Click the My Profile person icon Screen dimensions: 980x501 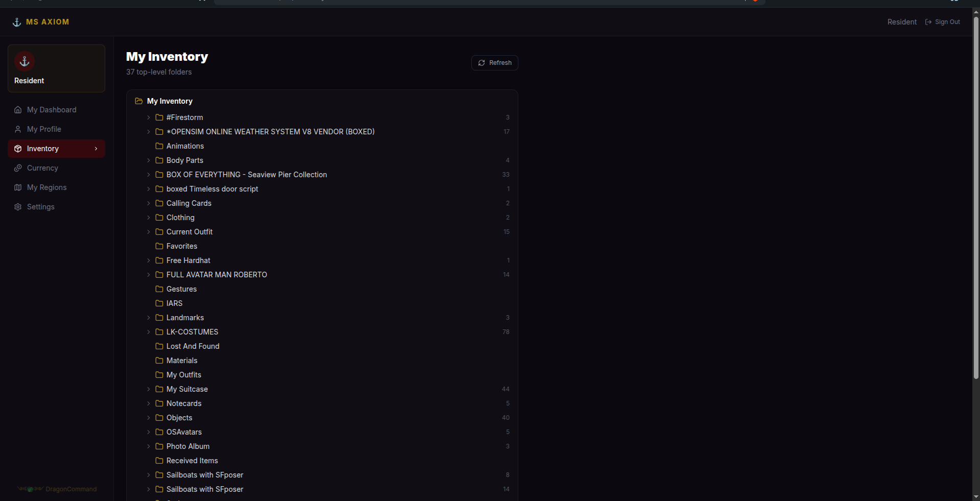point(18,129)
